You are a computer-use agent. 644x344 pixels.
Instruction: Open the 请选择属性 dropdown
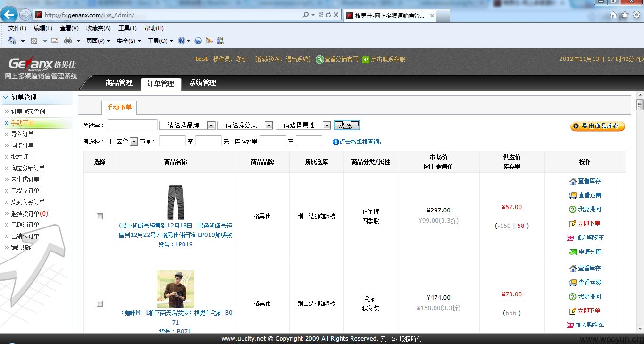[x=303, y=126]
